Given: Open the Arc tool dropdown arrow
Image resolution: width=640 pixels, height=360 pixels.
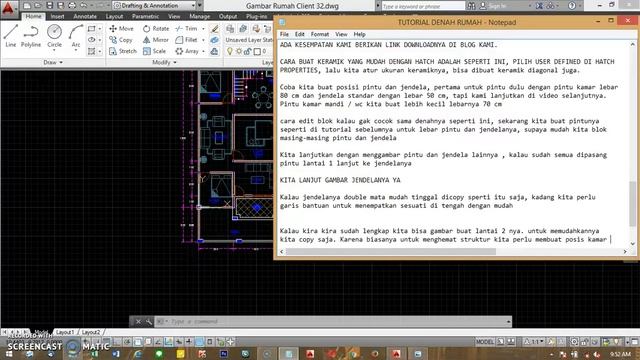Looking at the screenshot, I should tap(76, 50).
